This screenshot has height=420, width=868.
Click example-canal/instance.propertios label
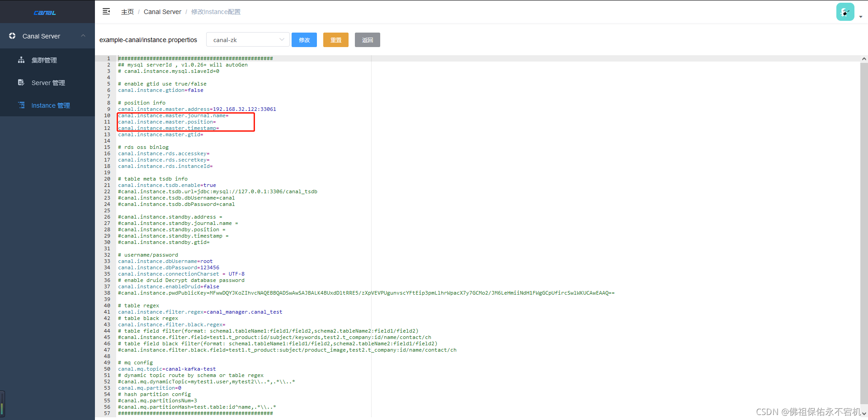148,40
